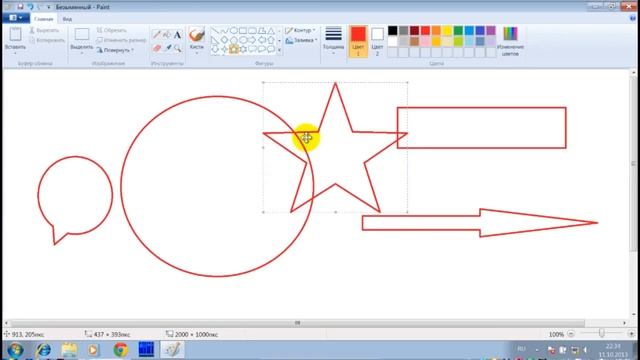Select the Fill with color bucket tool
The image size is (640, 360).
coord(167,35)
